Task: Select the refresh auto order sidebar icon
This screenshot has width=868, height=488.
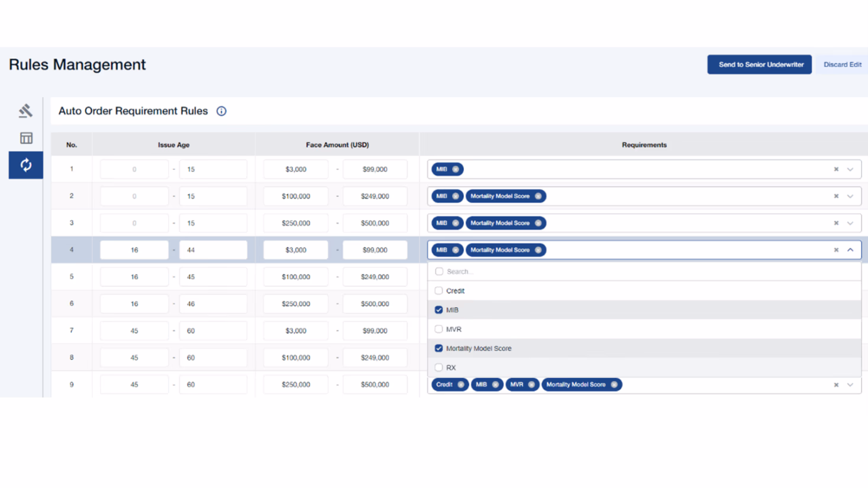Action: [x=26, y=165]
